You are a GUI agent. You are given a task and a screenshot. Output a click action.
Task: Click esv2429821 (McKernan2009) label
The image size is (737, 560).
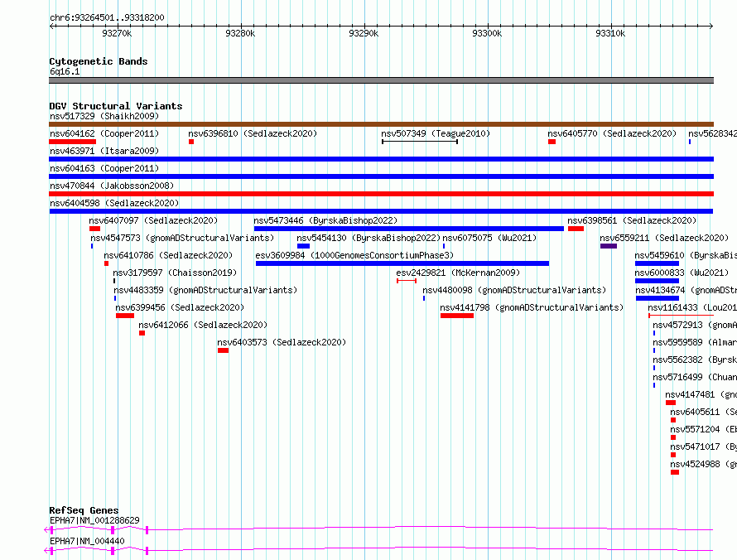click(x=458, y=273)
